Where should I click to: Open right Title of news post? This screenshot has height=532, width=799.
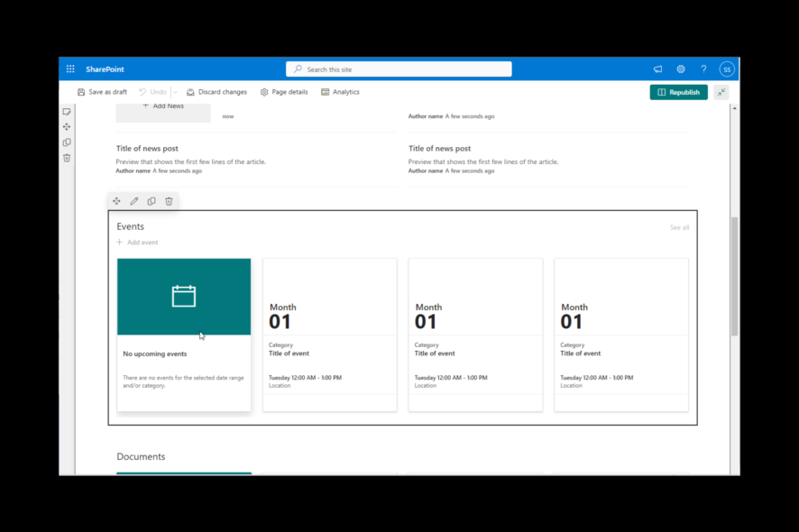(440, 148)
